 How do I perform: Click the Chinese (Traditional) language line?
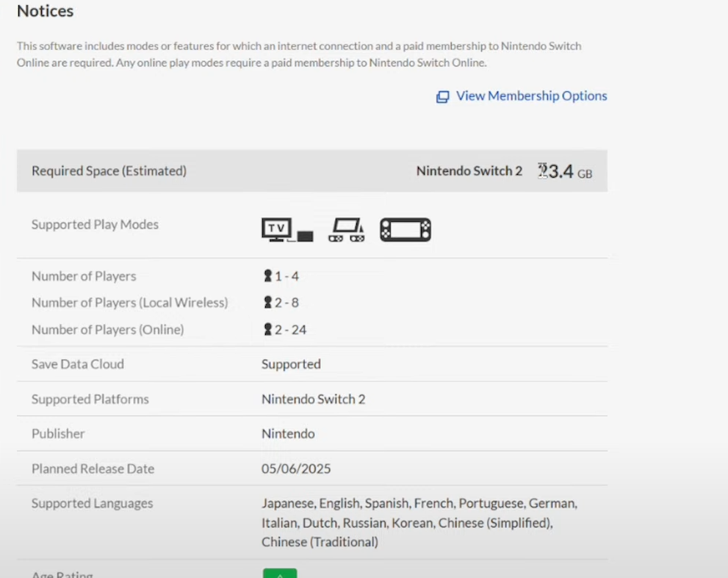(320, 542)
